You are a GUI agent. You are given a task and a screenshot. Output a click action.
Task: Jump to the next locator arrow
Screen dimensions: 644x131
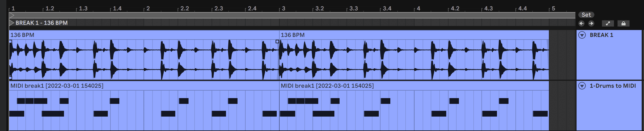click(x=591, y=23)
